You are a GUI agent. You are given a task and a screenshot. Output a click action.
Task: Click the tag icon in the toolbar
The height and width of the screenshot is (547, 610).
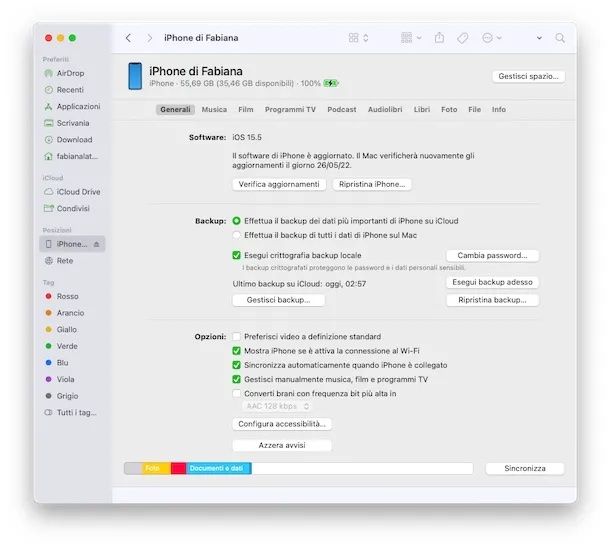(463, 38)
